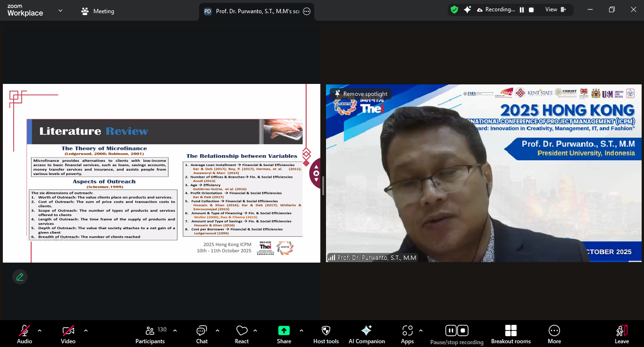Open Host tools shield icon

[x=326, y=334]
